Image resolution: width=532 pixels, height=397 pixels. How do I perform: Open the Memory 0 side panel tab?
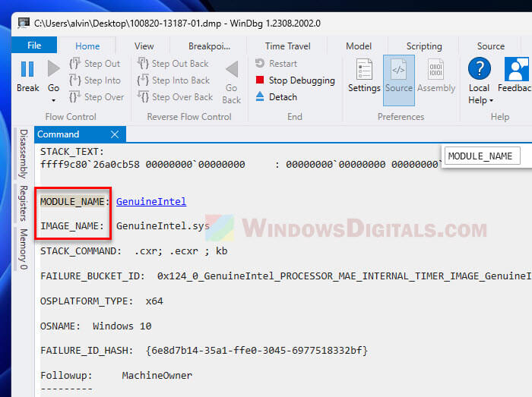pos(23,249)
